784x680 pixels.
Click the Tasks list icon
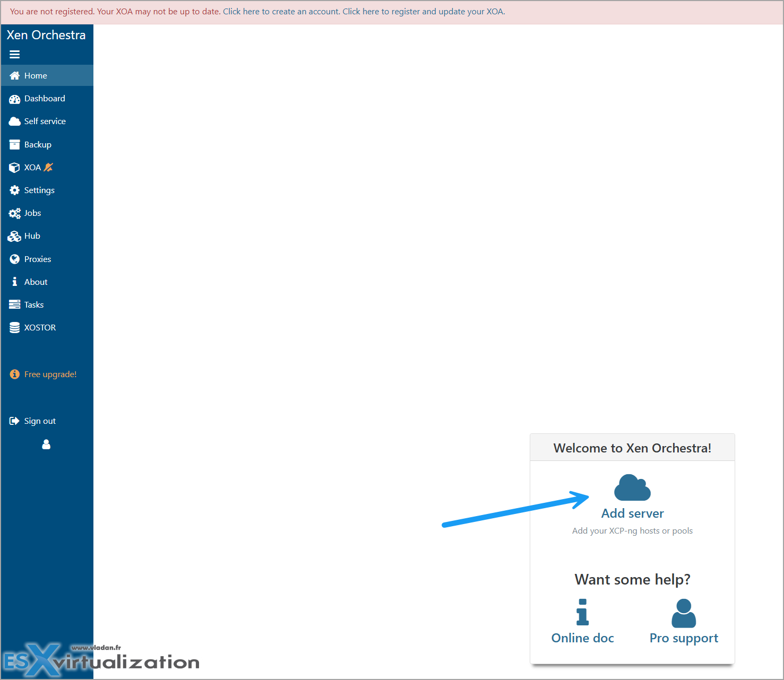tap(15, 305)
